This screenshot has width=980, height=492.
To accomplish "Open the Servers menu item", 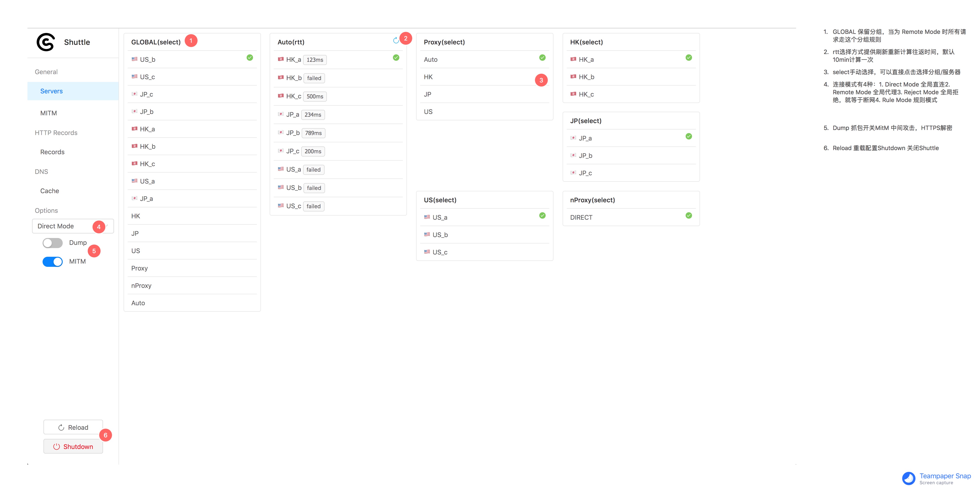I will click(x=51, y=91).
